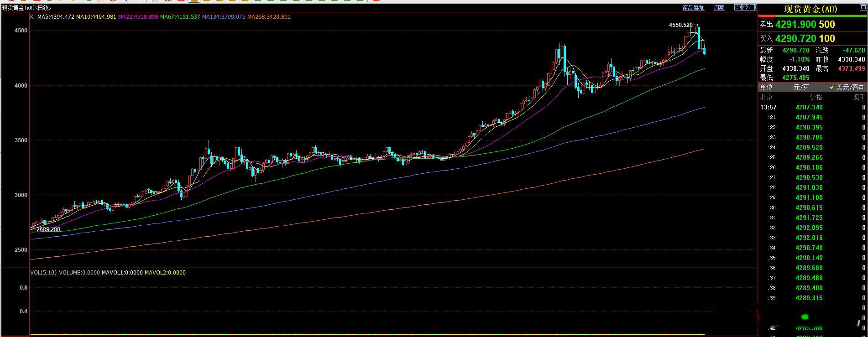Image resolution: width=868 pixels, height=337 pixels.
Task: Click the 现手 column header
Action: pos(859,97)
